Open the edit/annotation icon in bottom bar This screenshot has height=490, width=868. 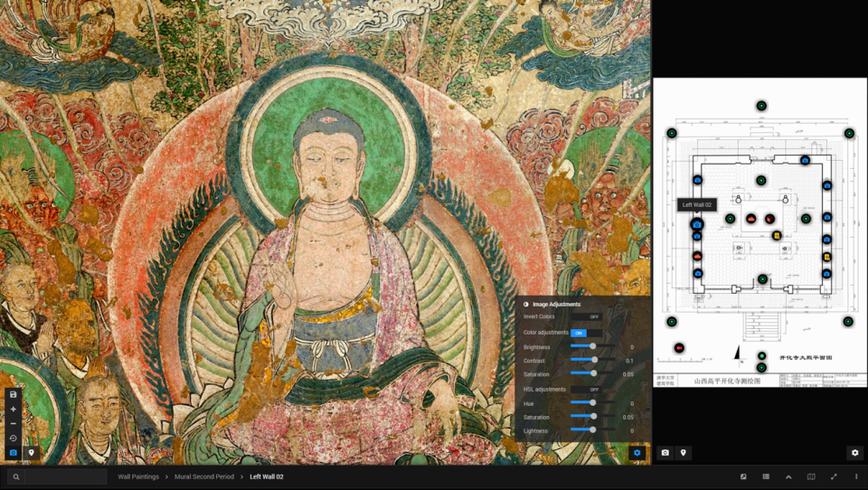coord(743,476)
